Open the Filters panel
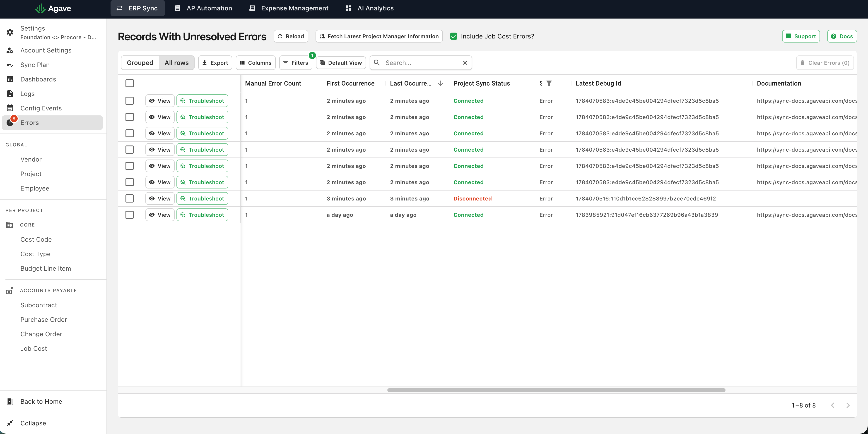 [x=296, y=63]
